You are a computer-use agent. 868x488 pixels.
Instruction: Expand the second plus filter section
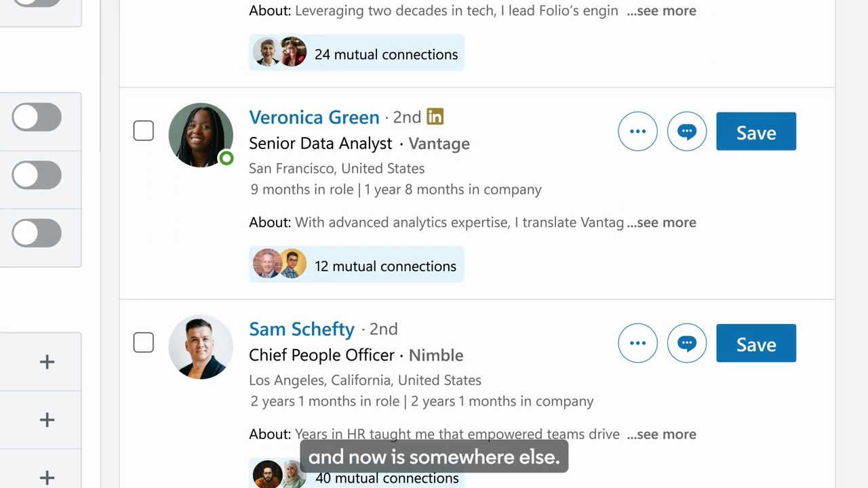(47, 420)
